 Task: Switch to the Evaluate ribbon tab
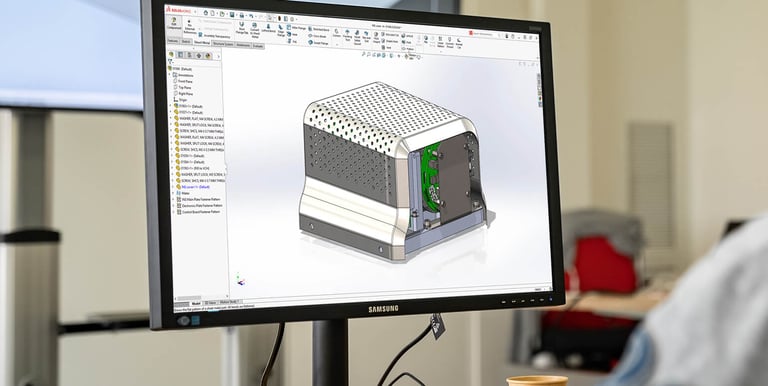(x=259, y=46)
